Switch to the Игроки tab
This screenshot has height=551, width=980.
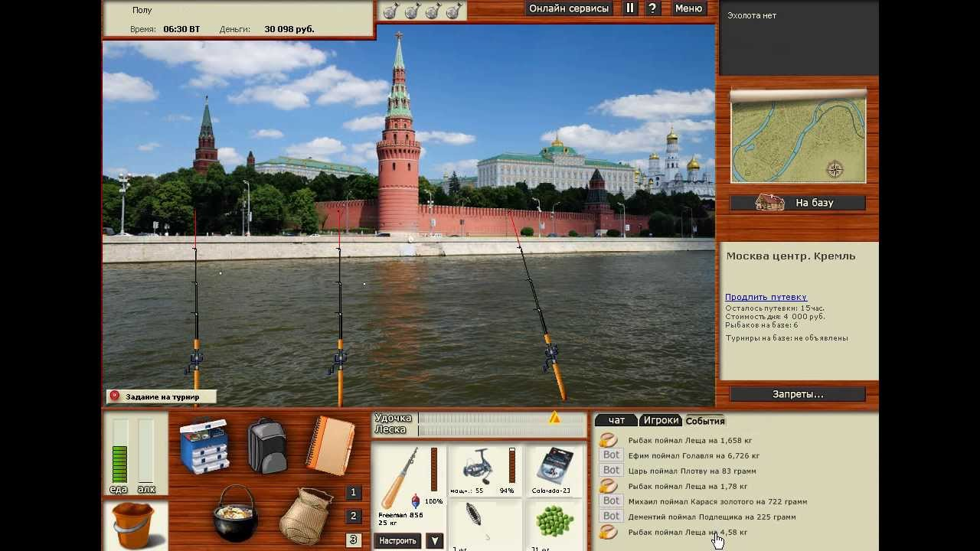click(661, 420)
